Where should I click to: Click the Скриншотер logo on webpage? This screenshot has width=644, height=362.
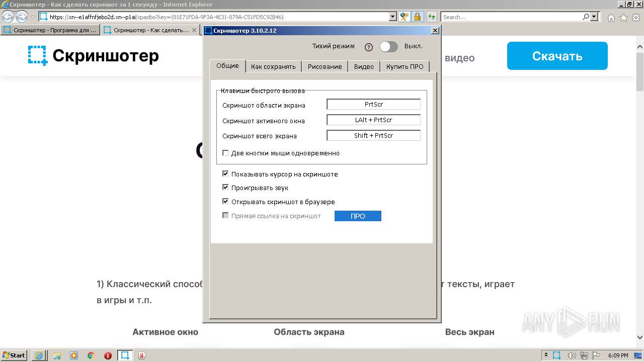pyautogui.click(x=94, y=55)
